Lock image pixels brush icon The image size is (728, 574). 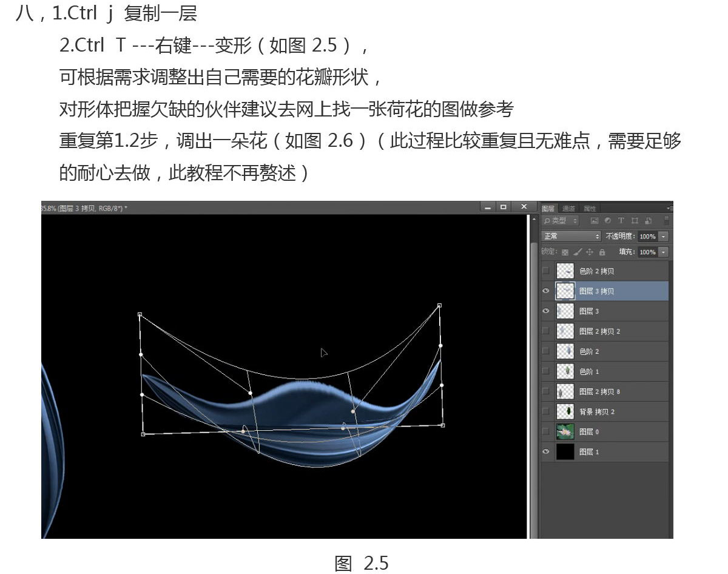click(578, 252)
